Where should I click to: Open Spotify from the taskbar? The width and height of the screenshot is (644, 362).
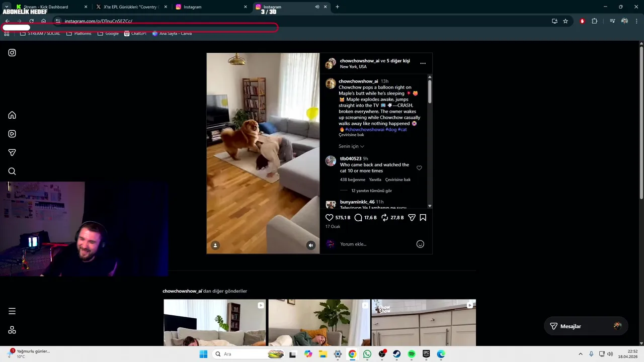(x=412, y=354)
